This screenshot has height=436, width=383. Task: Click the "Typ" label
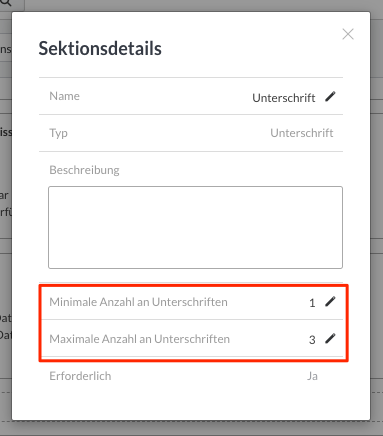(59, 133)
